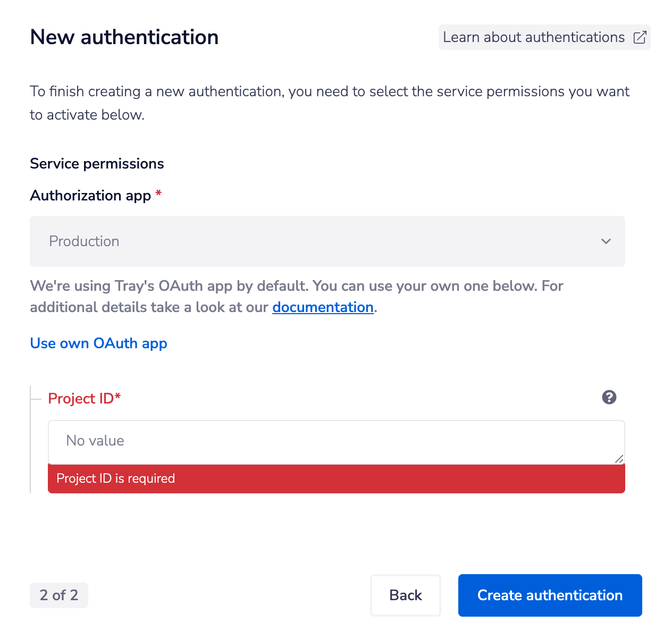Viewport: 672px width, 639px height.
Task: Select the Service permissions heading
Action: click(97, 163)
